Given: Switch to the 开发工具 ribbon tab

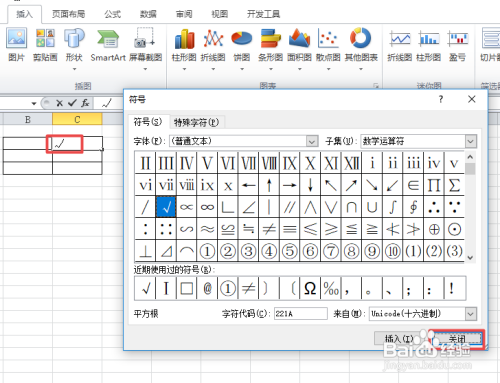Looking at the screenshot, I should [x=263, y=14].
